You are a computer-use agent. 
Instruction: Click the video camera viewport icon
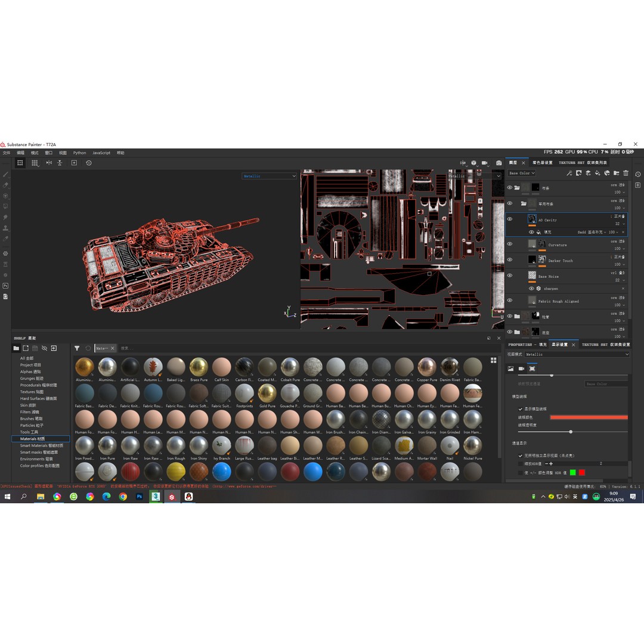485,163
